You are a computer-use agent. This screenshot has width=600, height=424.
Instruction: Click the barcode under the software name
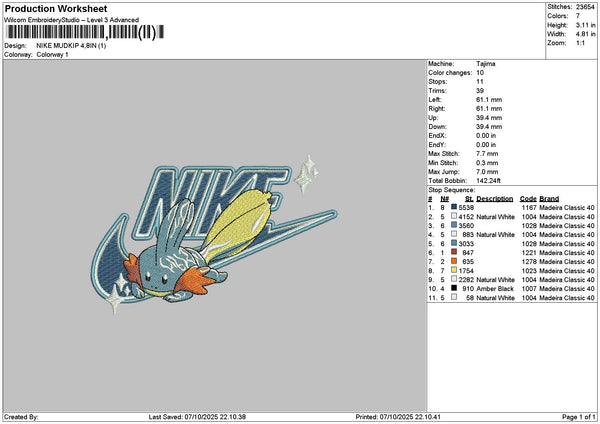tap(84, 32)
